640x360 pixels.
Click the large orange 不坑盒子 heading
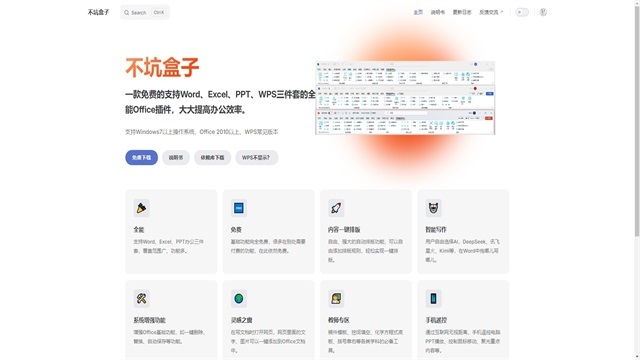(x=162, y=67)
